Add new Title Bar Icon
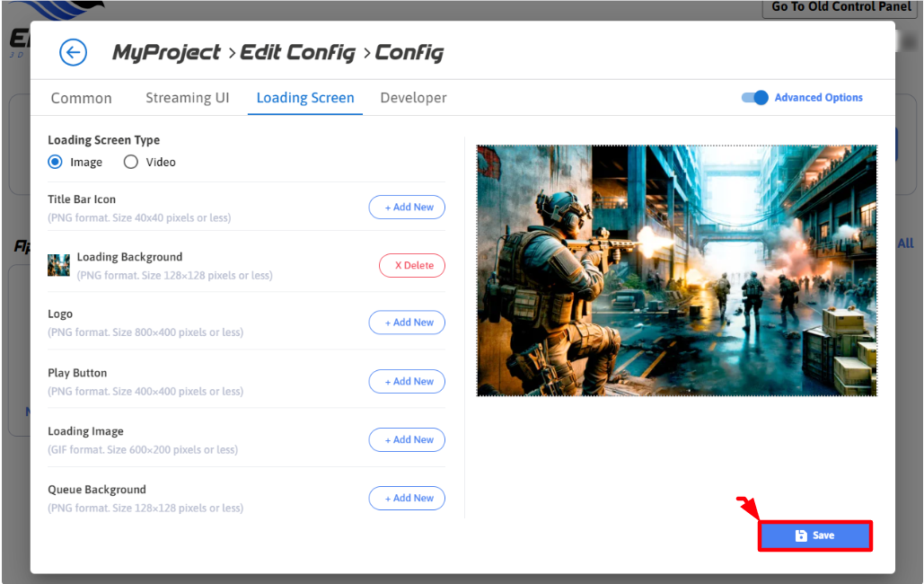This screenshot has width=924, height=584. (x=407, y=208)
